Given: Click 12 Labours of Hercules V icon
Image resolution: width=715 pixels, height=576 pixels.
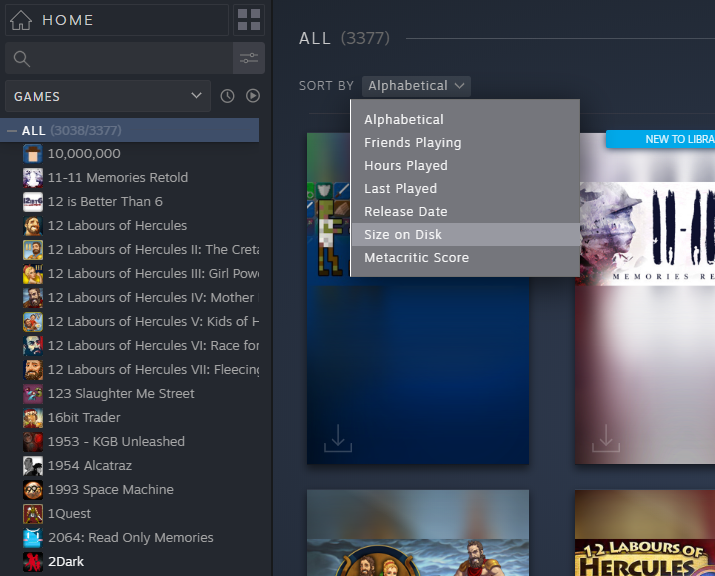Looking at the screenshot, I should [x=33, y=322].
